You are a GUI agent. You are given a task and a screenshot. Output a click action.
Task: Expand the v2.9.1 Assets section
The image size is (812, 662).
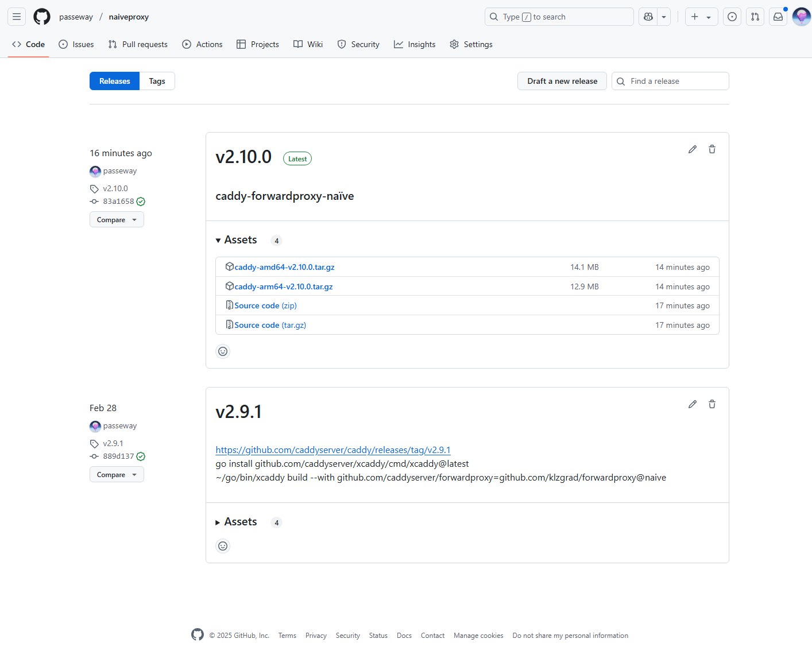coord(236,522)
